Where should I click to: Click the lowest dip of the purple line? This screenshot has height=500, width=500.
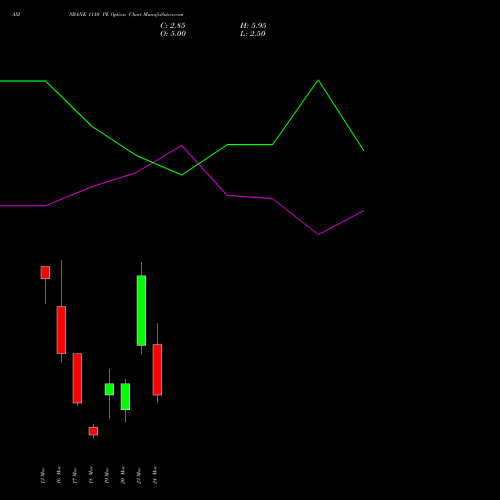(x=318, y=234)
